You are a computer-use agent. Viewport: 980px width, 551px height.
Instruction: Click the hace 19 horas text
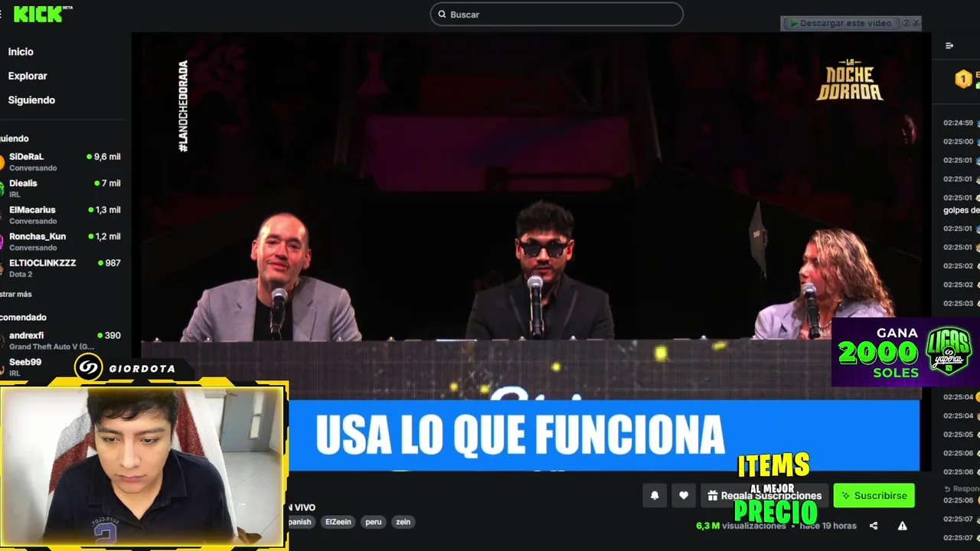828,526
